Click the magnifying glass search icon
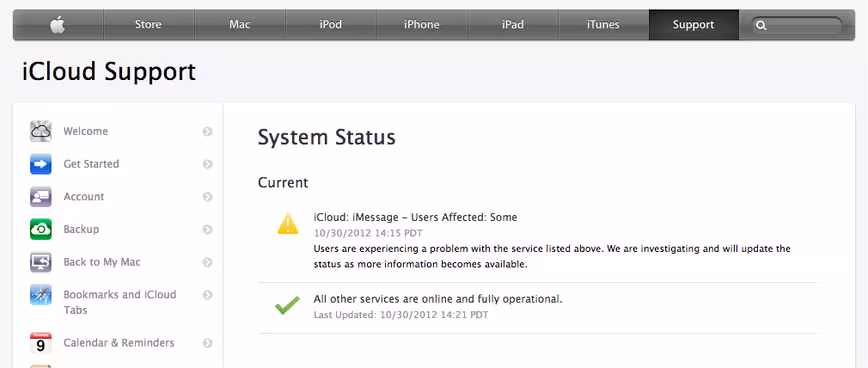Viewport: 868px width, 368px height. pyautogui.click(x=761, y=25)
